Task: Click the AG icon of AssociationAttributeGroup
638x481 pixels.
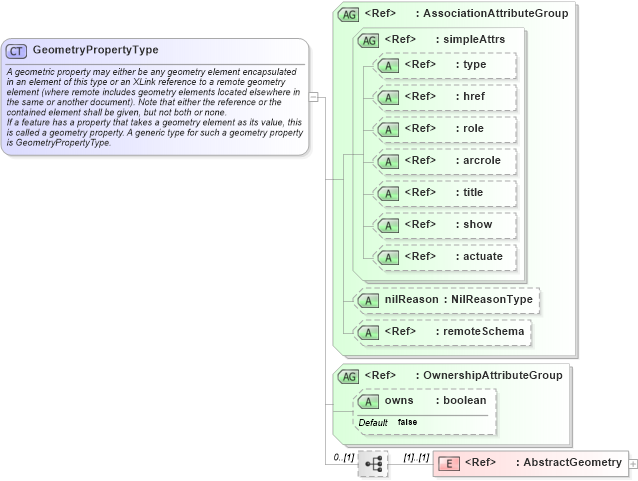Action: [x=348, y=15]
